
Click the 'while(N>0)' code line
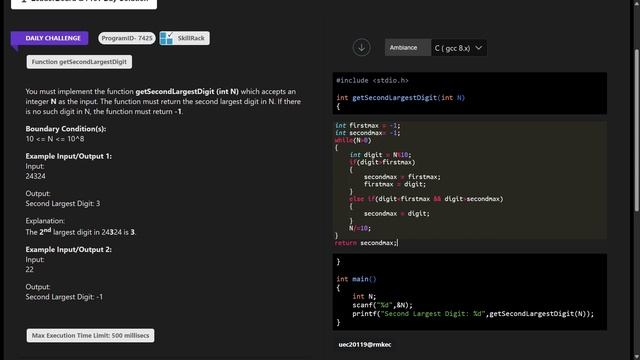[x=353, y=140]
